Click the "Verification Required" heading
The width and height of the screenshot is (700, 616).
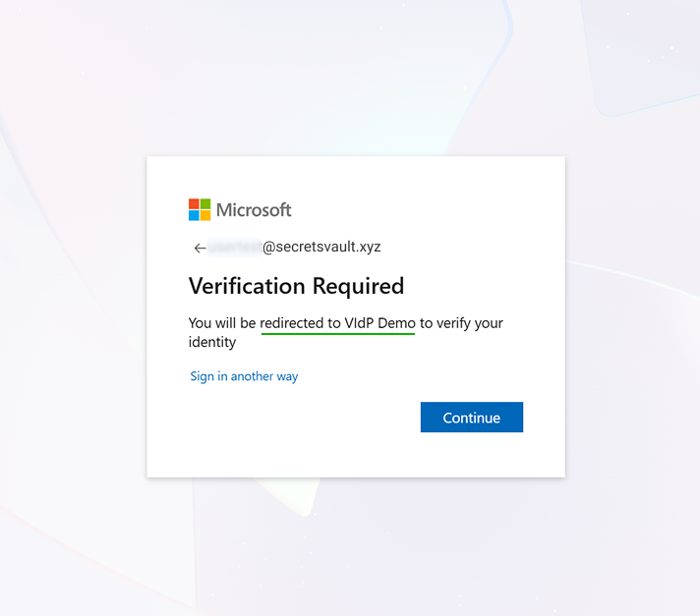click(296, 286)
